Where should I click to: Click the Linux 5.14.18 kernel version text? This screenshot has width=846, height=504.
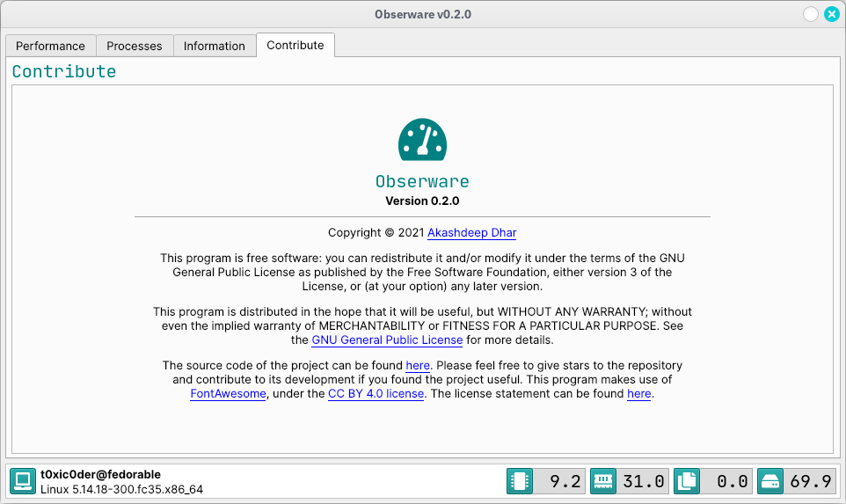(x=121, y=489)
